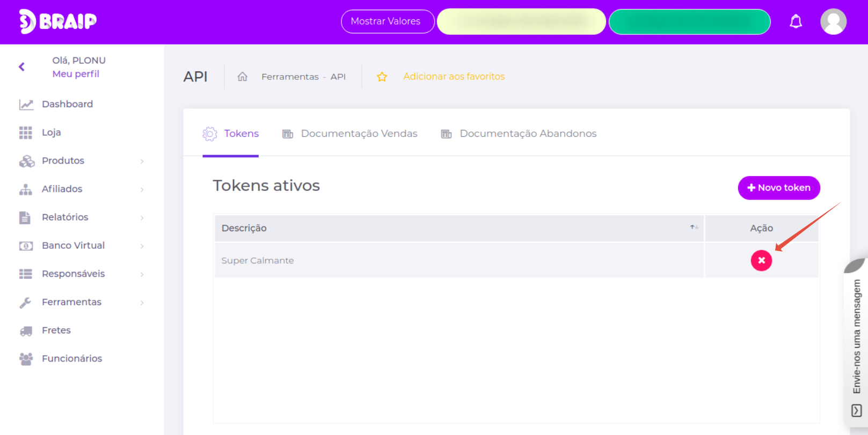Image resolution: width=868 pixels, height=435 pixels.
Task: Click the Mostrar Valores button
Action: (388, 21)
